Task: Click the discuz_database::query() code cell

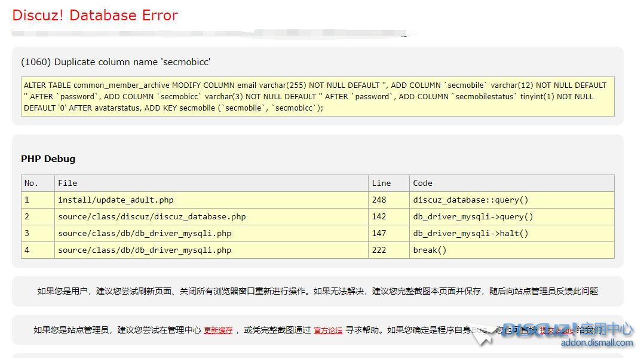Action: 471,200
